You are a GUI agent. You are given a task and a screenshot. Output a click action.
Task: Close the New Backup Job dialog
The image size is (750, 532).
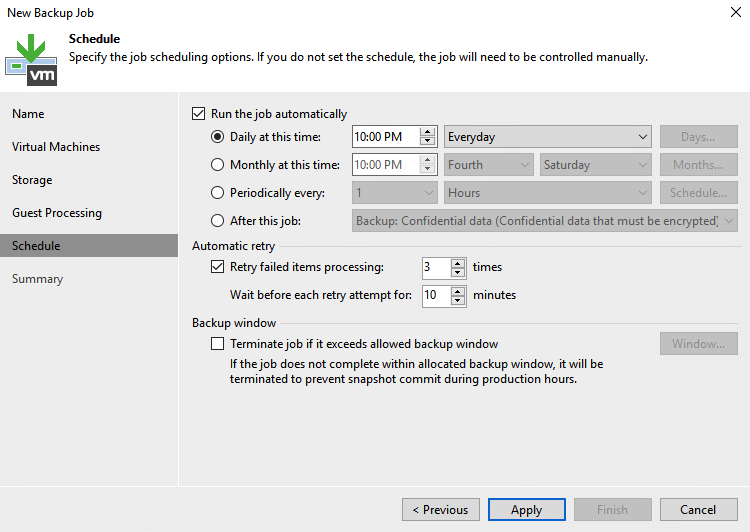(736, 12)
